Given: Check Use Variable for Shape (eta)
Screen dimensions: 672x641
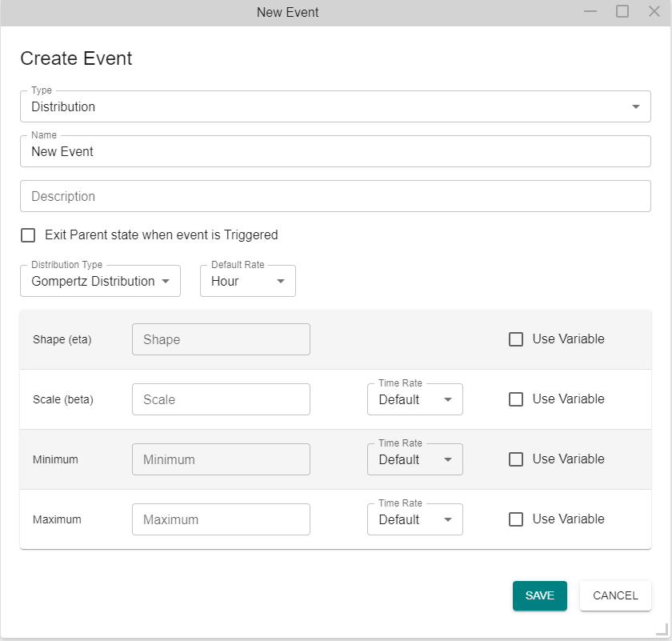Looking at the screenshot, I should coord(515,339).
